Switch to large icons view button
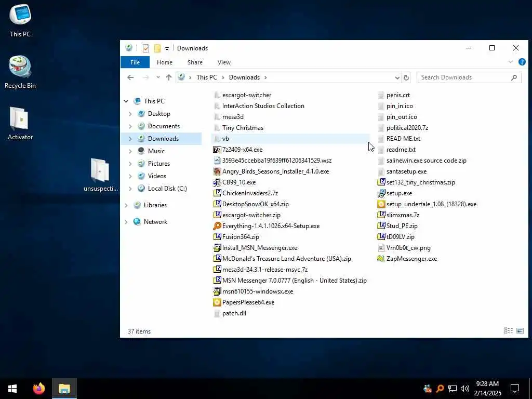The image size is (532, 399). (x=520, y=331)
